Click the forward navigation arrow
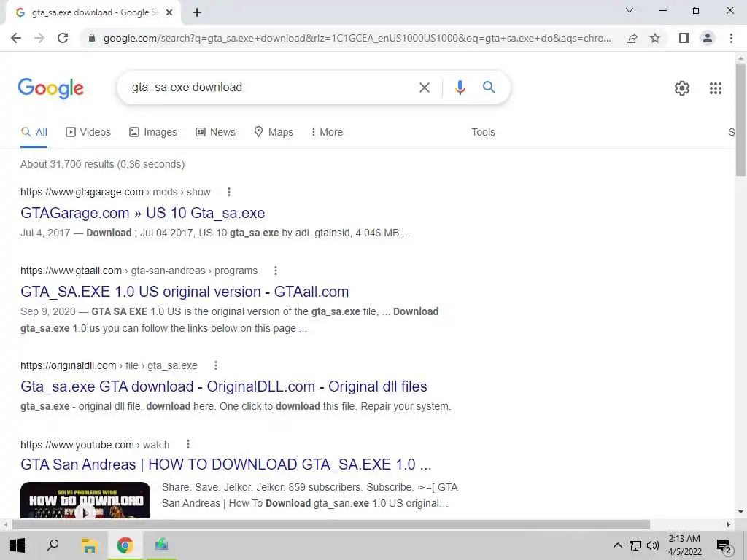 pos(39,38)
